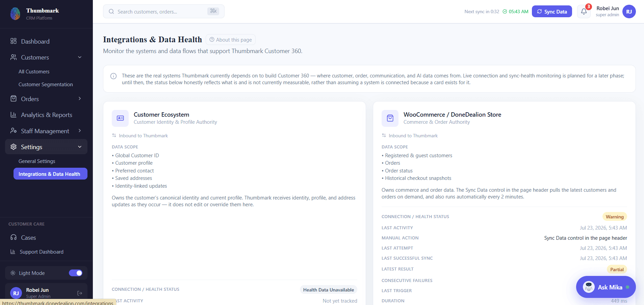The width and height of the screenshot is (644, 305).
Task: Open General Settings in the sidebar
Action: tap(37, 161)
